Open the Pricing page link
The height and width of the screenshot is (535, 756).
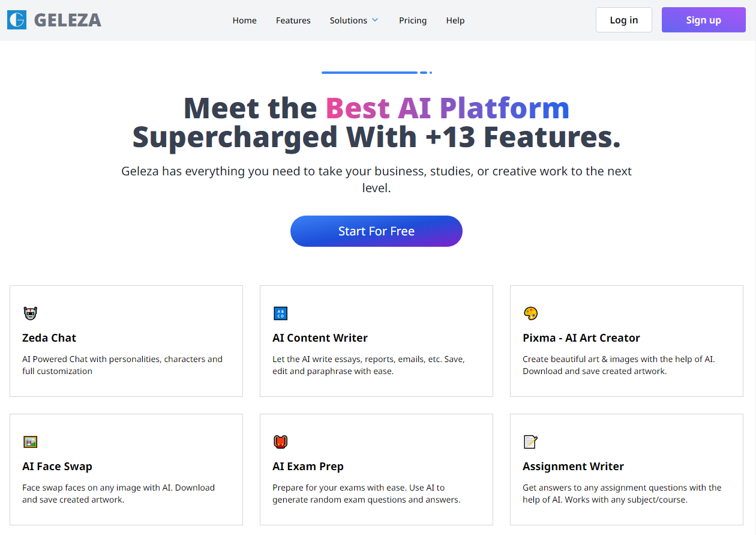point(413,20)
